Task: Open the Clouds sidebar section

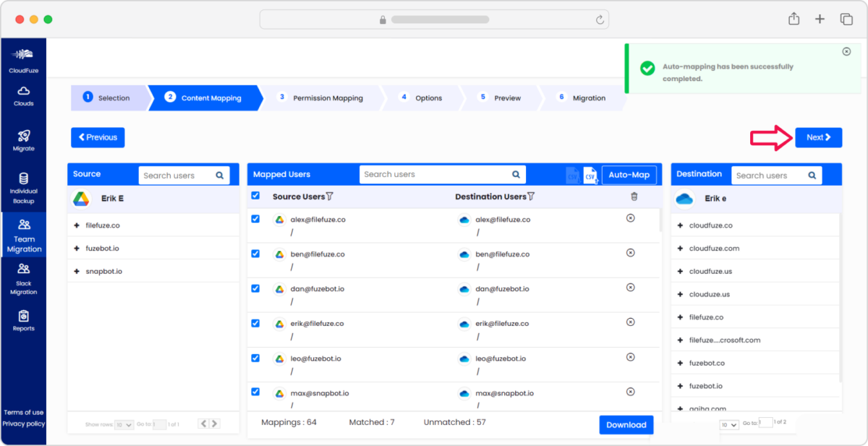Action: (23, 96)
